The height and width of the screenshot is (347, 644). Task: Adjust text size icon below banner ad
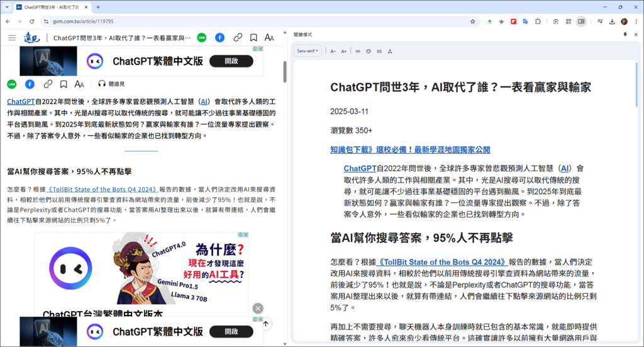pyautogui.click(x=79, y=84)
